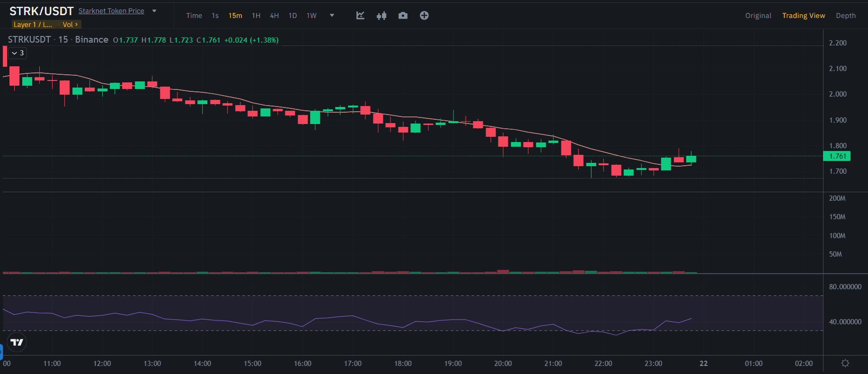Collapse the indicator legend showing 3

(18, 53)
